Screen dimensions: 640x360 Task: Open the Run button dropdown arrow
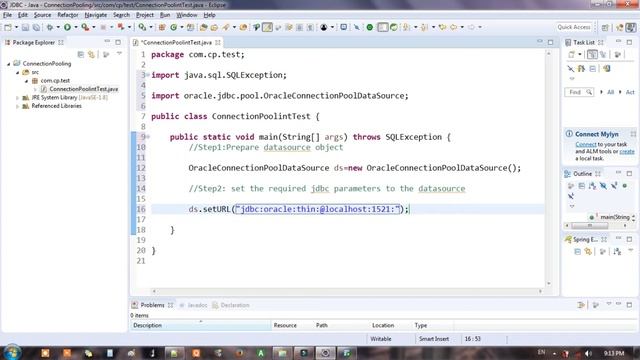click(76, 27)
